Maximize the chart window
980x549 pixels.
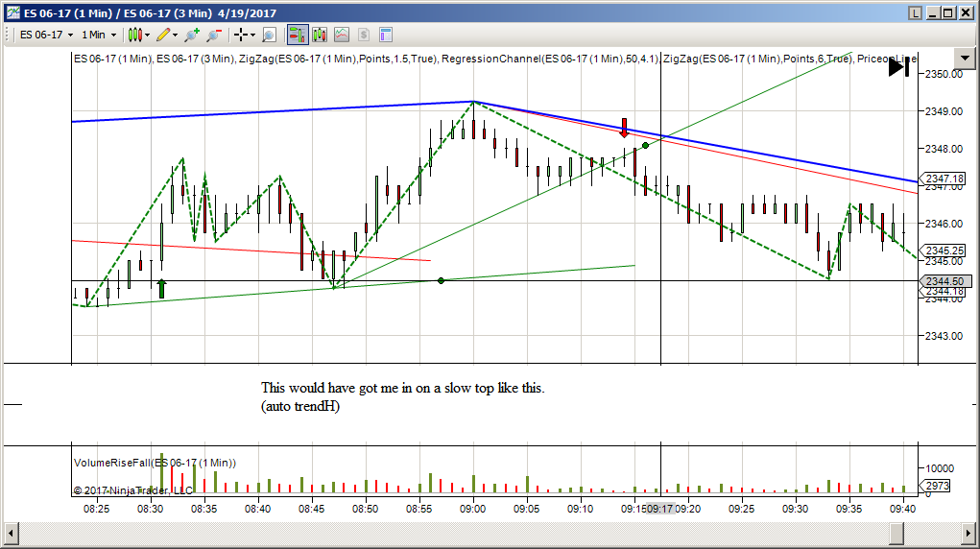coord(948,12)
